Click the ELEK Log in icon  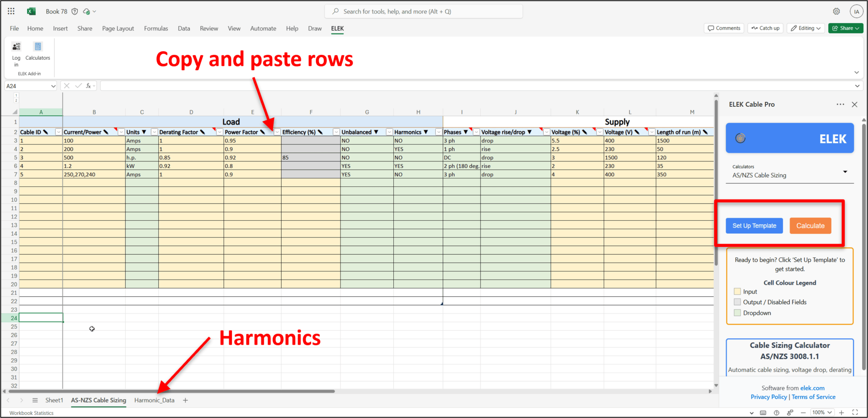(16, 51)
